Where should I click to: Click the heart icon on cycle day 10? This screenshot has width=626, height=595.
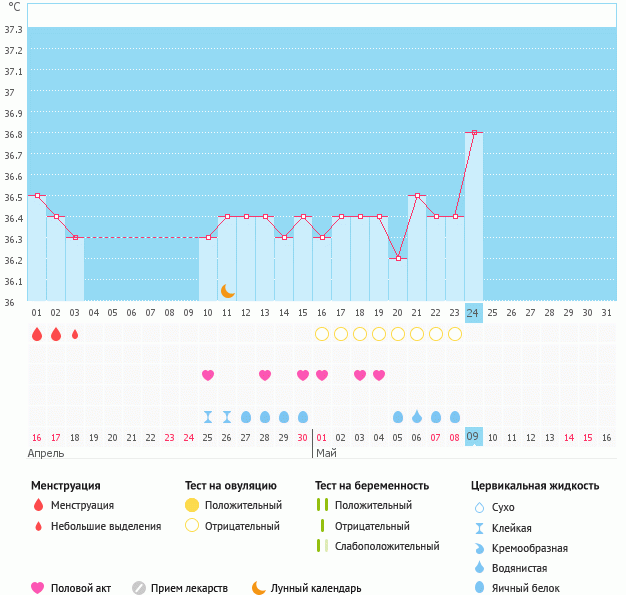point(208,375)
